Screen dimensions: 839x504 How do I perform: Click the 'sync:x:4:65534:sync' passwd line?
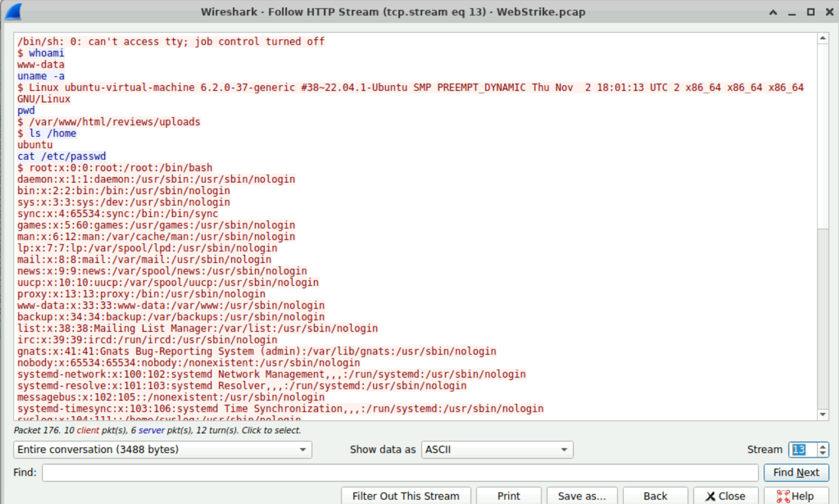[x=118, y=214]
